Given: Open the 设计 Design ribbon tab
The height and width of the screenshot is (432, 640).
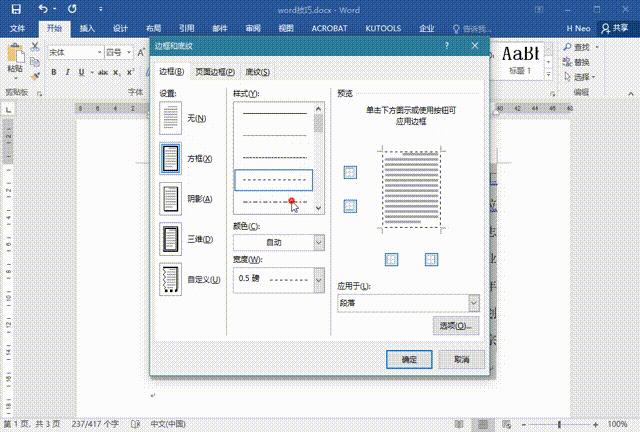Looking at the screenshot, I should pos(120,28).
